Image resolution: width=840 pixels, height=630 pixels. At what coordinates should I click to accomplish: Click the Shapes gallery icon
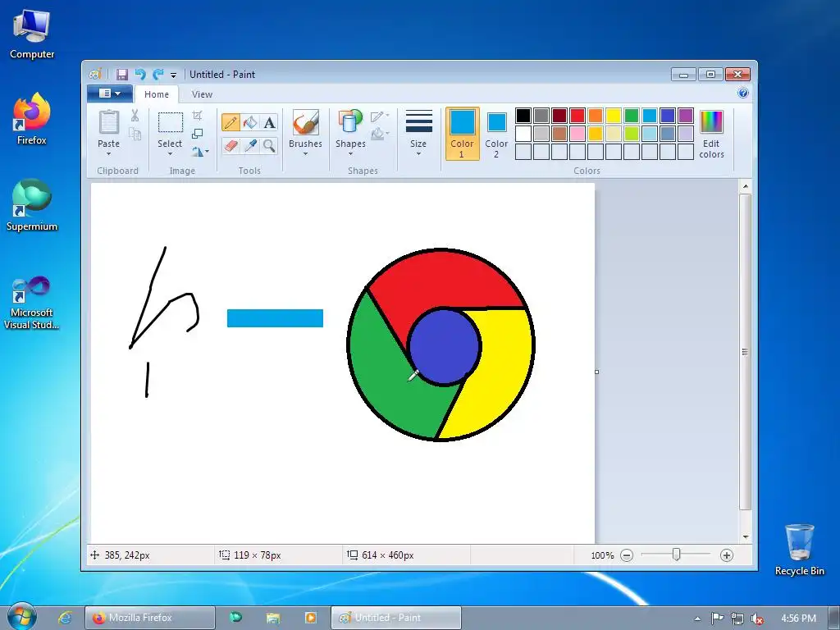pyautogui.click(x=350, y=121)
